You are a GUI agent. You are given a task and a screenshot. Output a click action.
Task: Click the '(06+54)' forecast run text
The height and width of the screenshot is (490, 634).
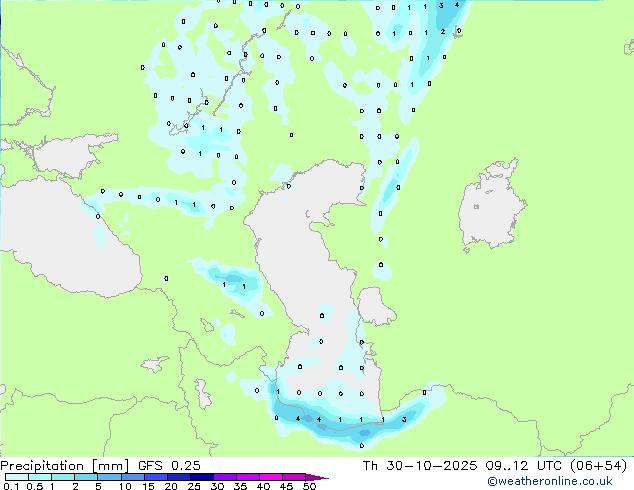[598, 466]
